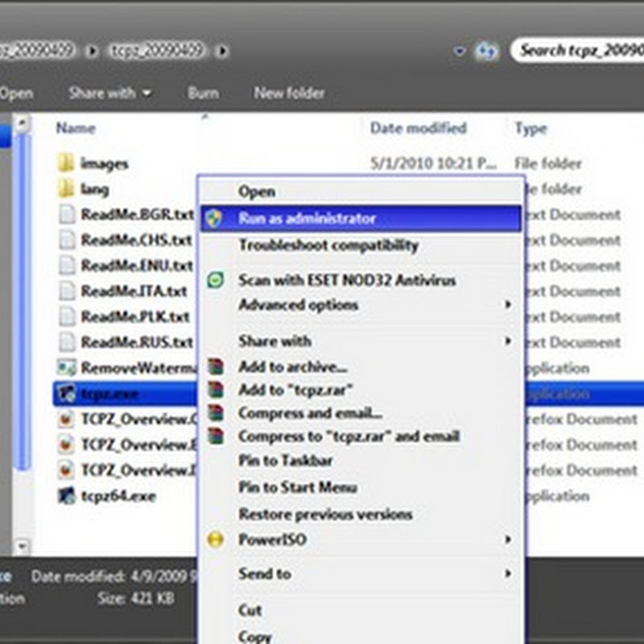The height and width of the screenshot is (644, 644).
Task: Expand the Share with context submenu arrow
Action: coord(508,341)
